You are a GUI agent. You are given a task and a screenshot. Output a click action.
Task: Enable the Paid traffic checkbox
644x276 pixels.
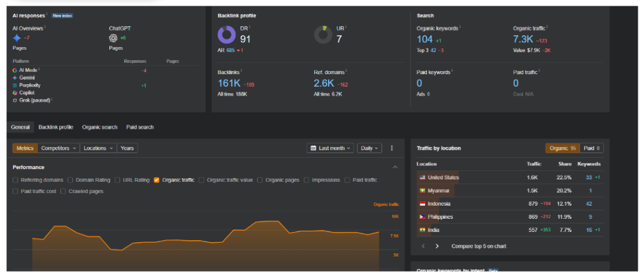(347, 180)
